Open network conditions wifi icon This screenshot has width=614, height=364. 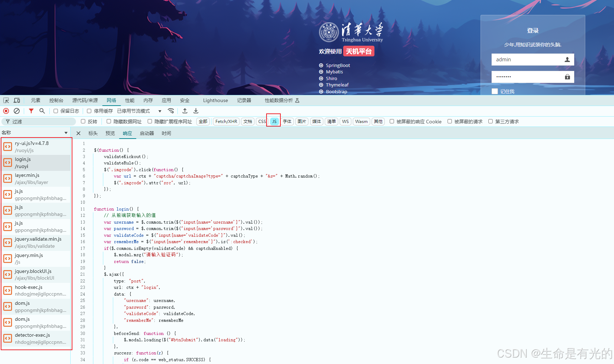171,111
